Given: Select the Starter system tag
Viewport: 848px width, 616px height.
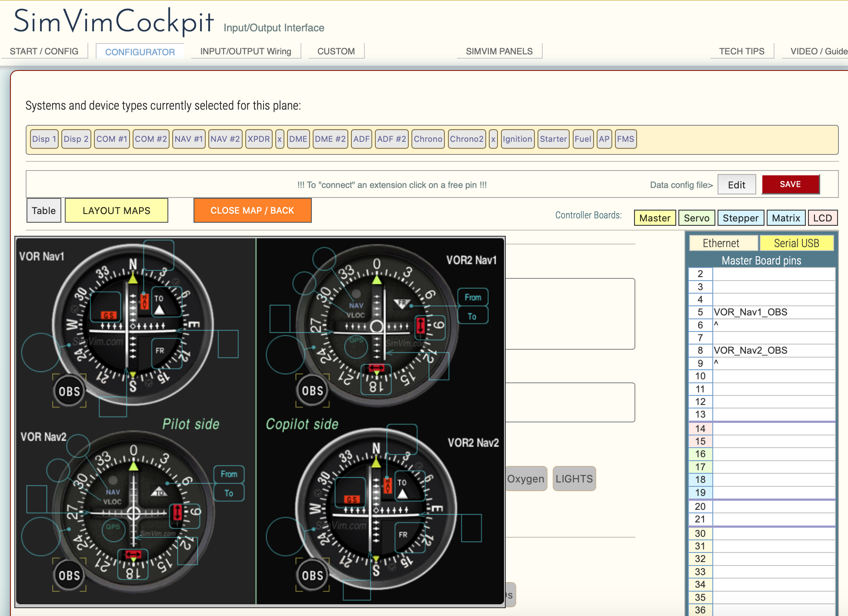Looking at the screenshot, I should tap(553, 139).
